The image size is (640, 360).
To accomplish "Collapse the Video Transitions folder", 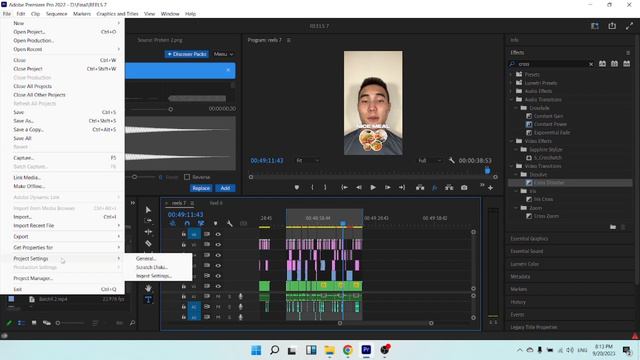I will pyautogui.click(x=511, y=166).
